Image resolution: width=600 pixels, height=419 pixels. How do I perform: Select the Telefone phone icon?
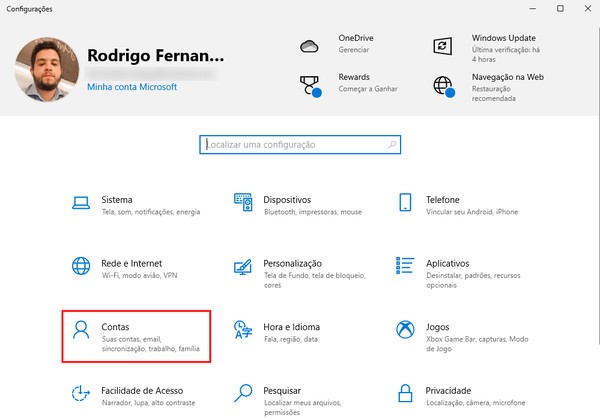[x=405, y=202]
